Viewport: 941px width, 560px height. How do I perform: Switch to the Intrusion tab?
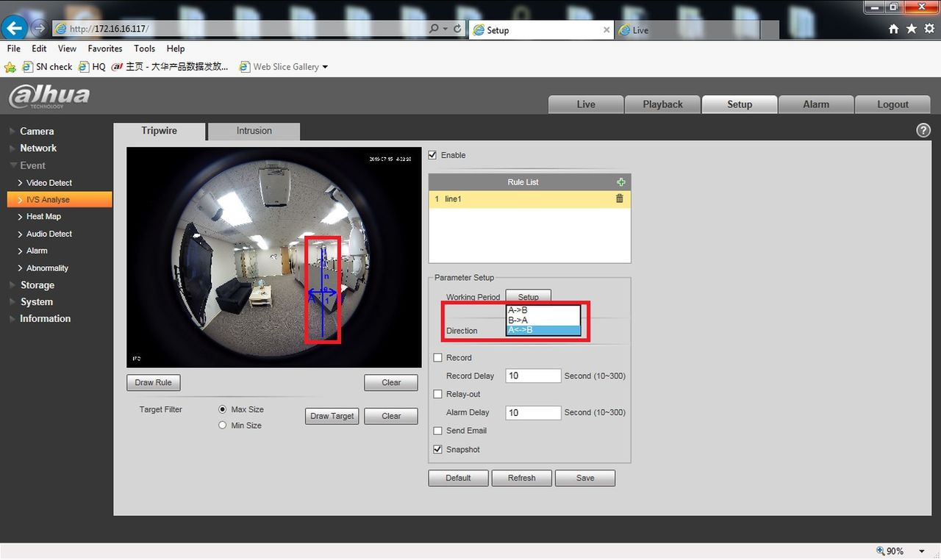click(254, 131)
